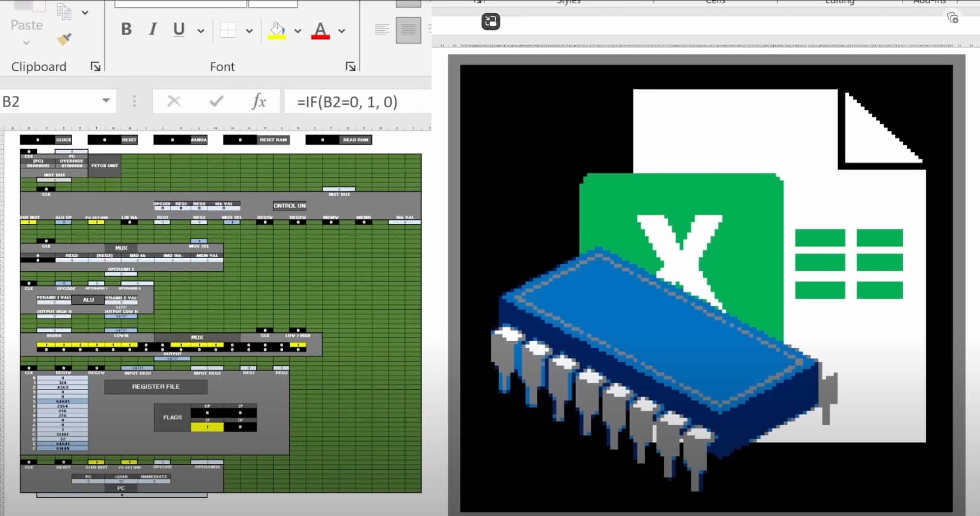Click the Center alignment icon
This screenshot has height=516, width=980.
[x=408, y=30]
